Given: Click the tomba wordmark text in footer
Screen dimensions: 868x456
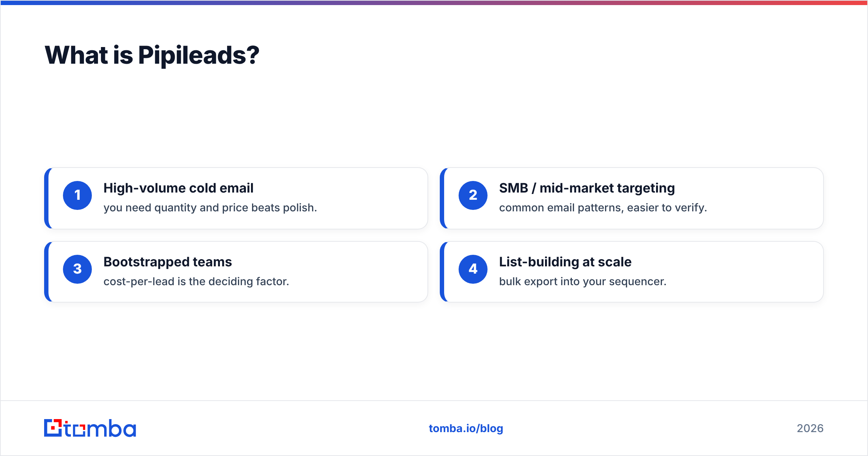Looking at the screenshot, I should [100, 428].
